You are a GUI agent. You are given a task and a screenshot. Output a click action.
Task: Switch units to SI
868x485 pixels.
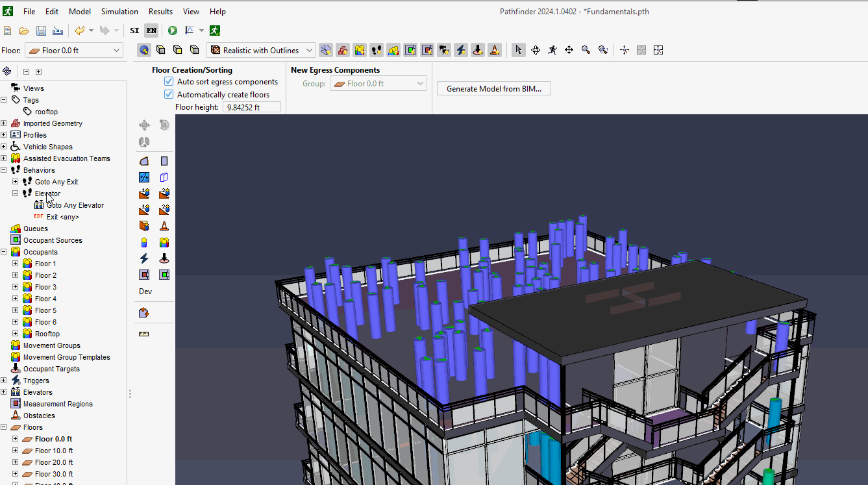tap(134, 31)
